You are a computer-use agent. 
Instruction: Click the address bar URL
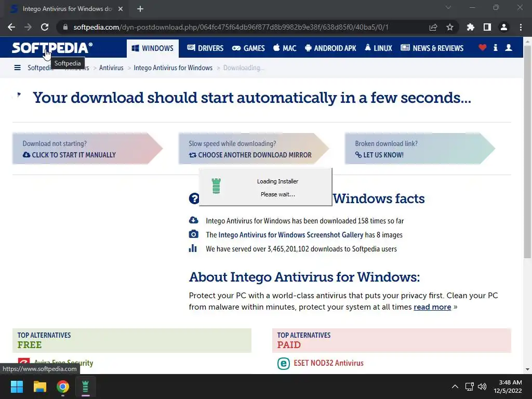pyautogui.click(x=231, y=27)
